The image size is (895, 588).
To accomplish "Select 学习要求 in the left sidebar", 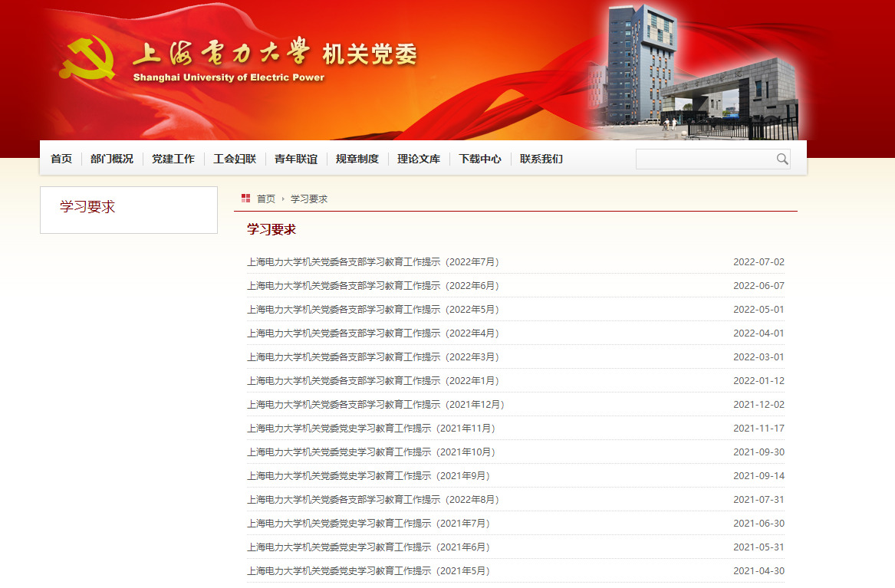I will coord(87,206).
